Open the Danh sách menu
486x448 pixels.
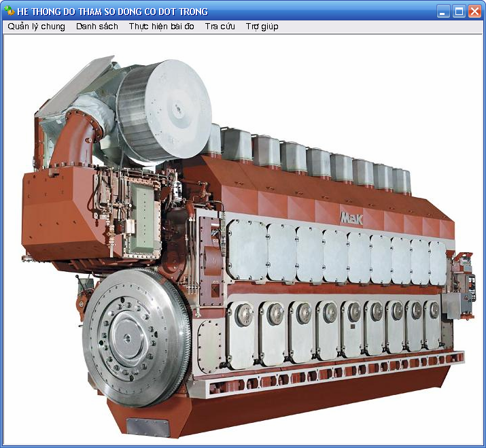click(x=97, y=27)
